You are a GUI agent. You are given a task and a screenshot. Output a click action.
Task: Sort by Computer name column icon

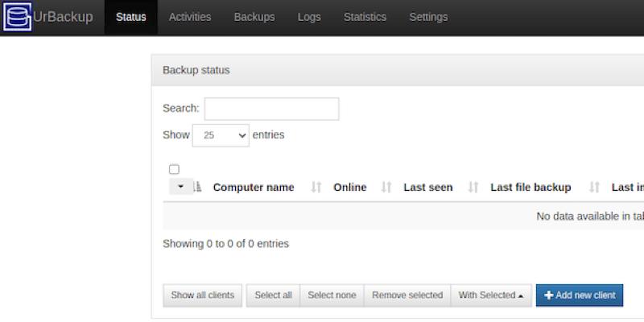coord(198,188)
